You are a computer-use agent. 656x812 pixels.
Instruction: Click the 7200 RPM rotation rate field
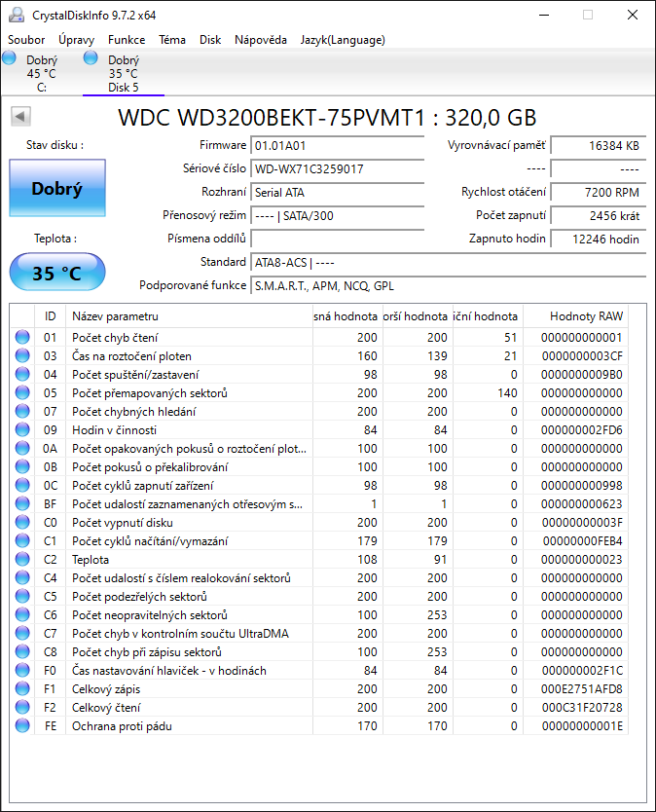click(x=598, y=192)
